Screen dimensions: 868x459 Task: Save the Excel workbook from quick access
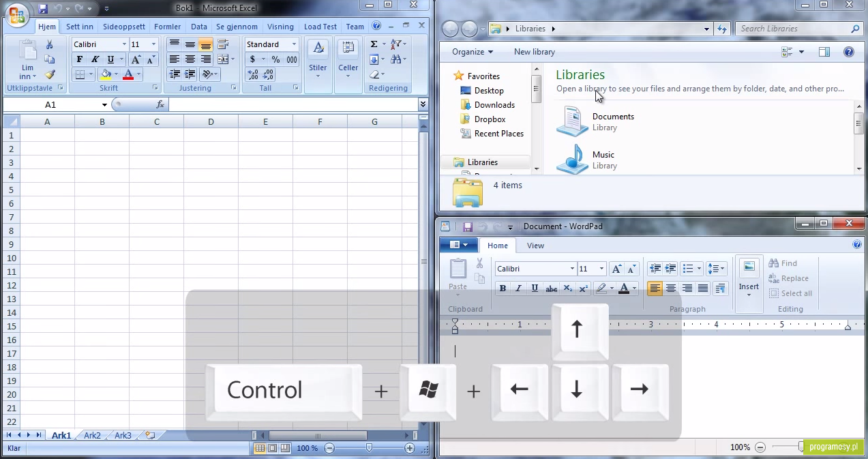pos(43,9)
